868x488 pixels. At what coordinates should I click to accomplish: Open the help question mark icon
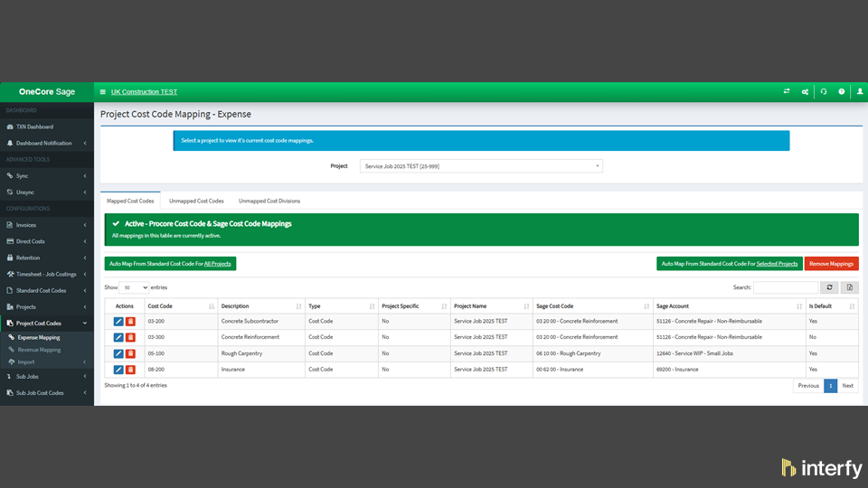pyautogui.click(x=841, y=92)
